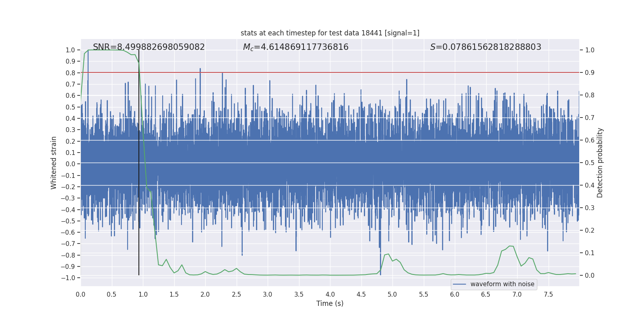644x322 pixels.
Task: Select the Mc chirp mass annotation
Action: click(295, 47)
